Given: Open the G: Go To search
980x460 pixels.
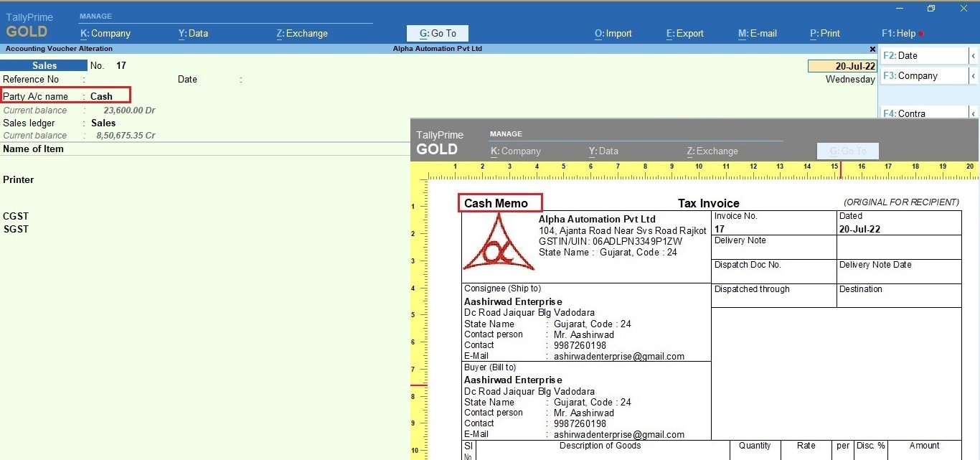Looking at the screenshot, I should coord(438,33).
